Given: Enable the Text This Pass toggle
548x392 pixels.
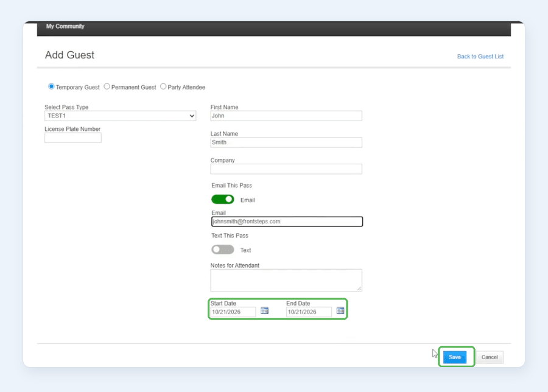Looking at the screenshot, I should click(x=223, y=250).
